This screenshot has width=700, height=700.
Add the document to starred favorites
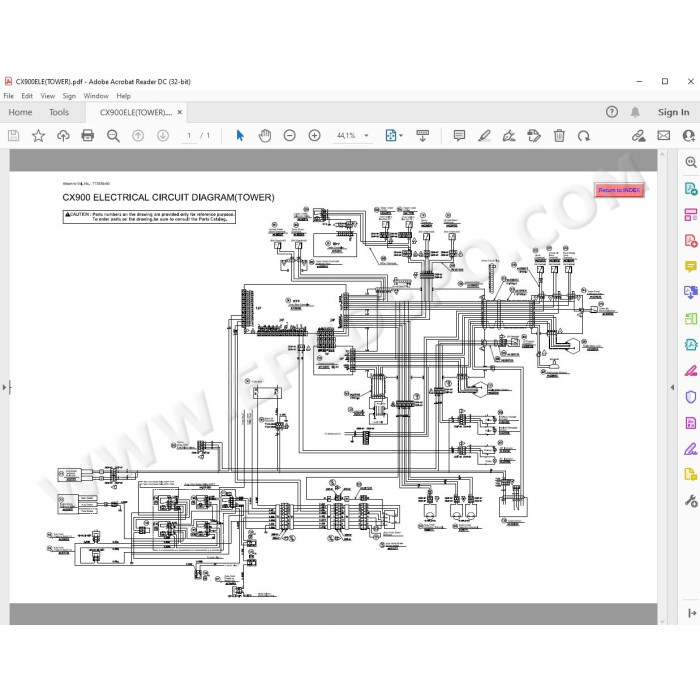click(x=38, y=135)
